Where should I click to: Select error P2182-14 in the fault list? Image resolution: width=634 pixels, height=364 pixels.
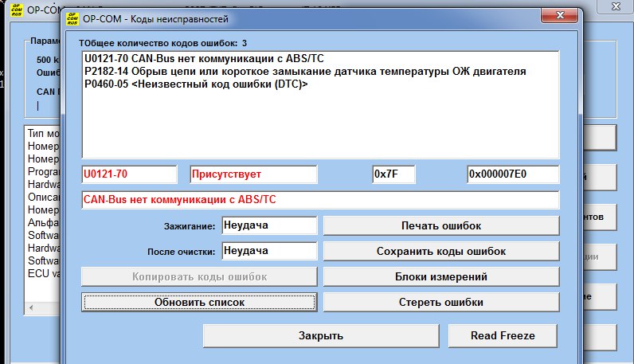(x=303, y=72)
